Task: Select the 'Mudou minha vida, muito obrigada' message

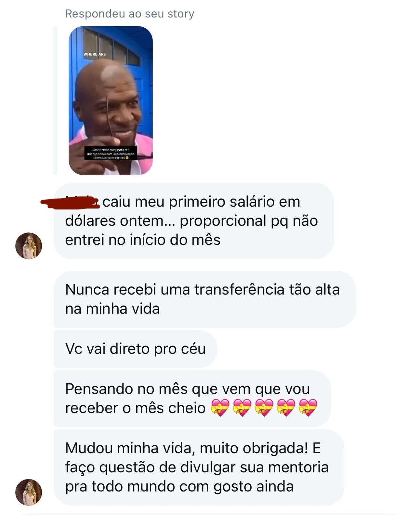Action: click(x=199, y=467)
